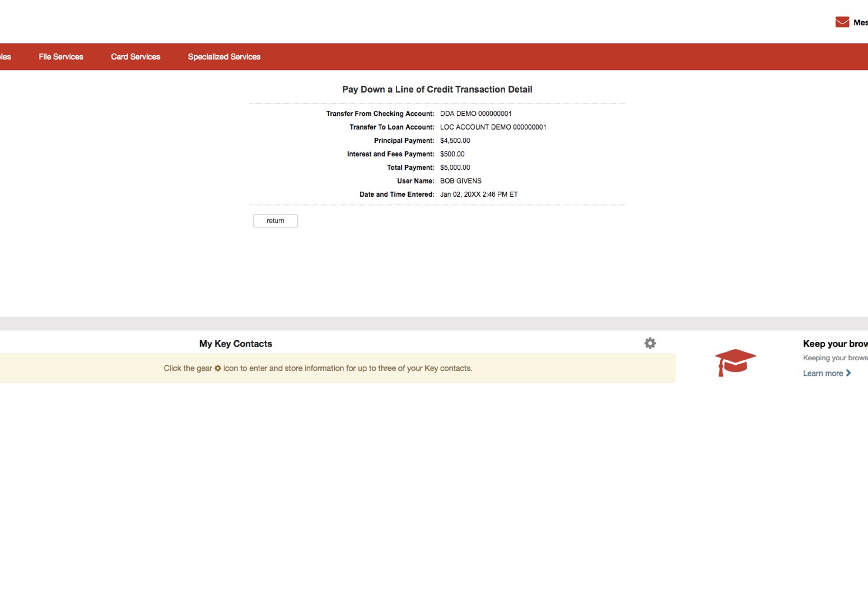Click the return button
The height and width of the screenshot is (609, 868).
coord(275,220)
